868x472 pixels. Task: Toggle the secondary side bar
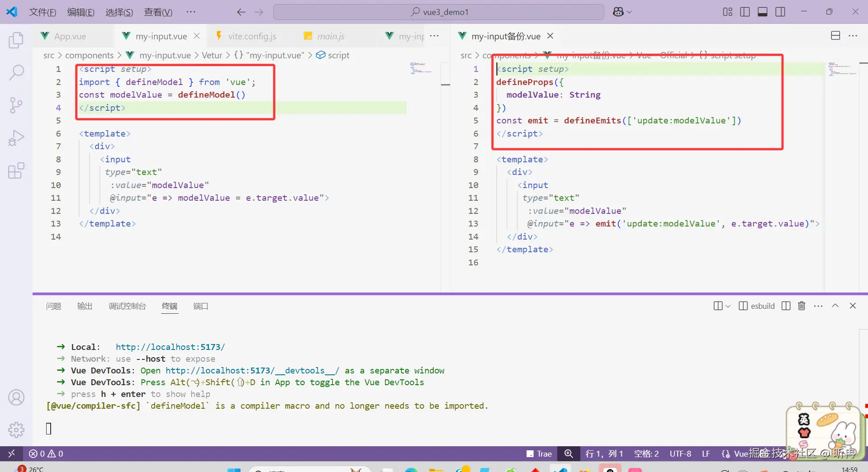click(x=780, y=12)
